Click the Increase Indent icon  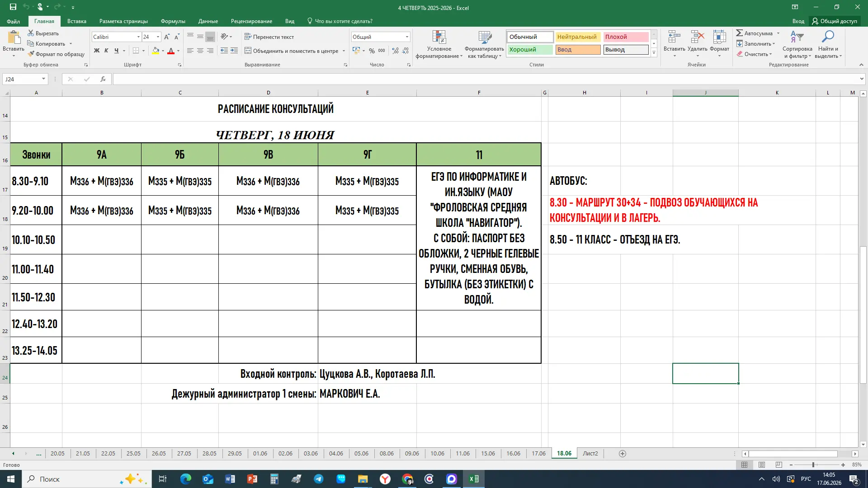[x=234, y=51]
